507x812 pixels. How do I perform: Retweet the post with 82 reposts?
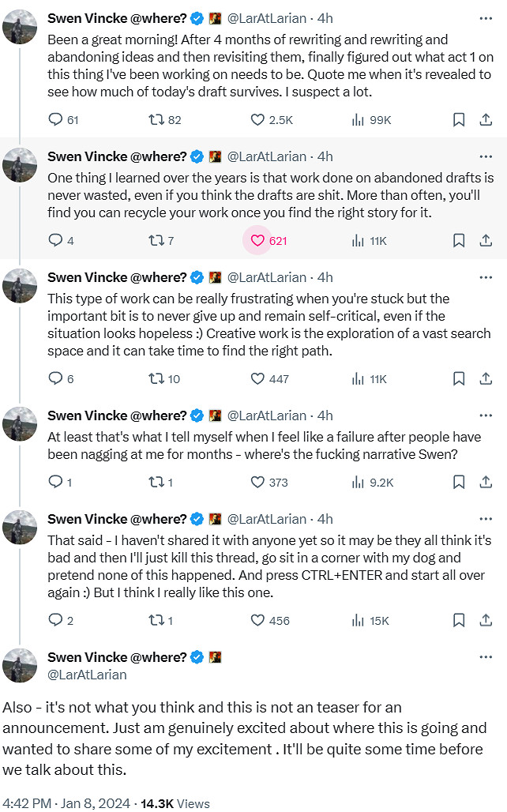pyautogui.click(x=156, y=120)
